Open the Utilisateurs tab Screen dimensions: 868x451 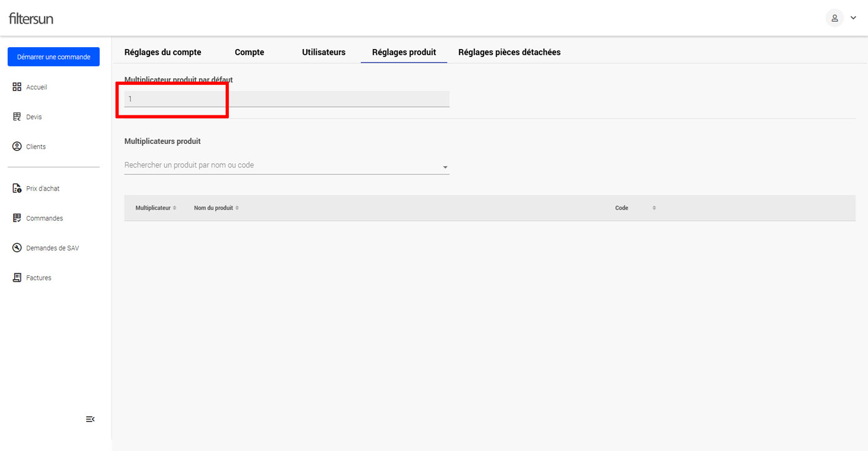(x=324, y=53)
